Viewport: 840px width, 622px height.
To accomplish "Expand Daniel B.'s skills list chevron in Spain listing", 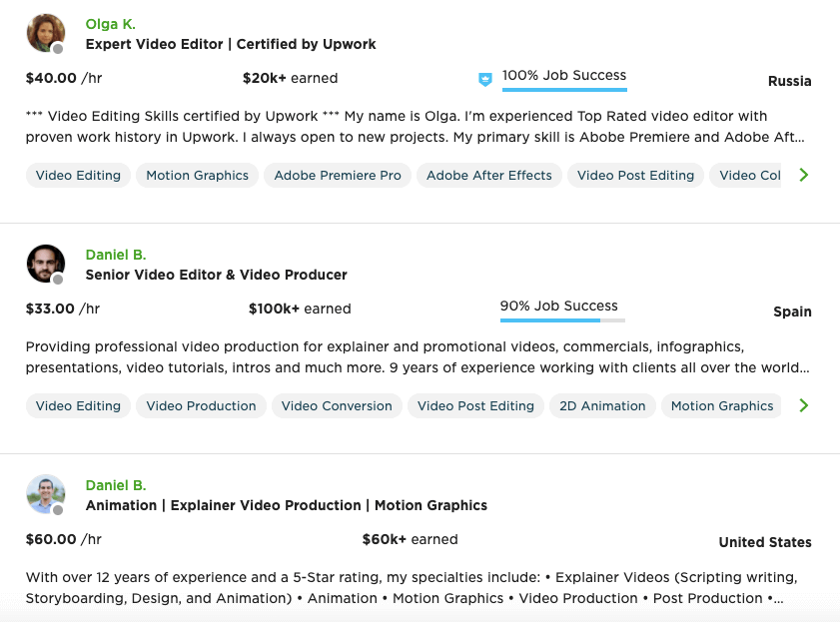I will point(804,405).
